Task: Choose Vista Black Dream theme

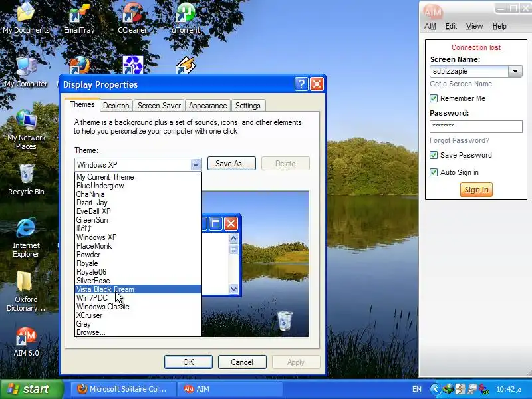Action: pyautogui.click(x=138, y=289)
